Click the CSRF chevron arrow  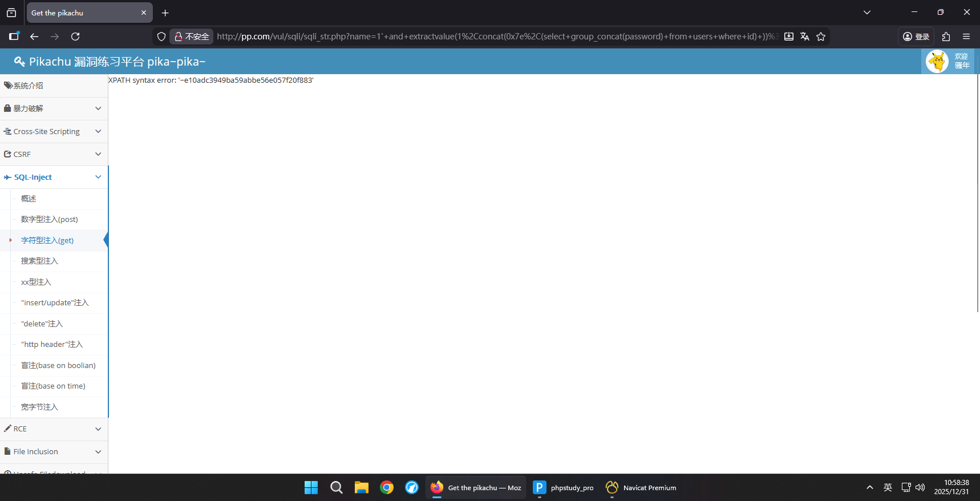[x=98, y=154]
